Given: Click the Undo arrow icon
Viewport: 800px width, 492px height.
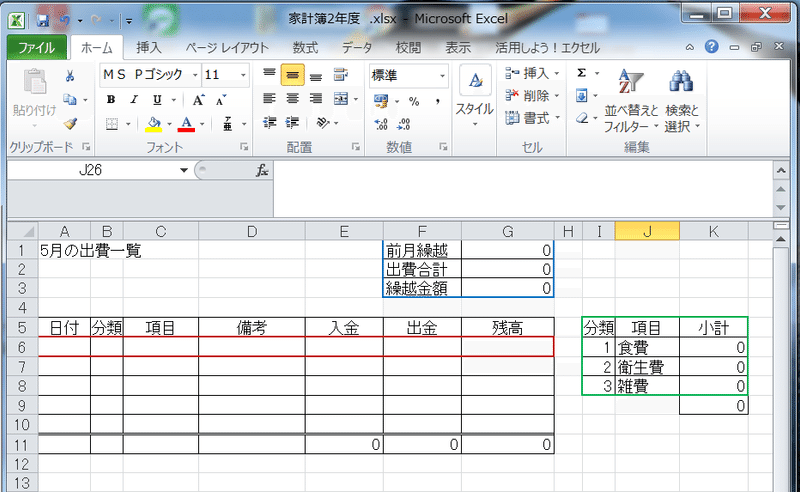Looking at the screenshot, I should [x=65, y=20].
